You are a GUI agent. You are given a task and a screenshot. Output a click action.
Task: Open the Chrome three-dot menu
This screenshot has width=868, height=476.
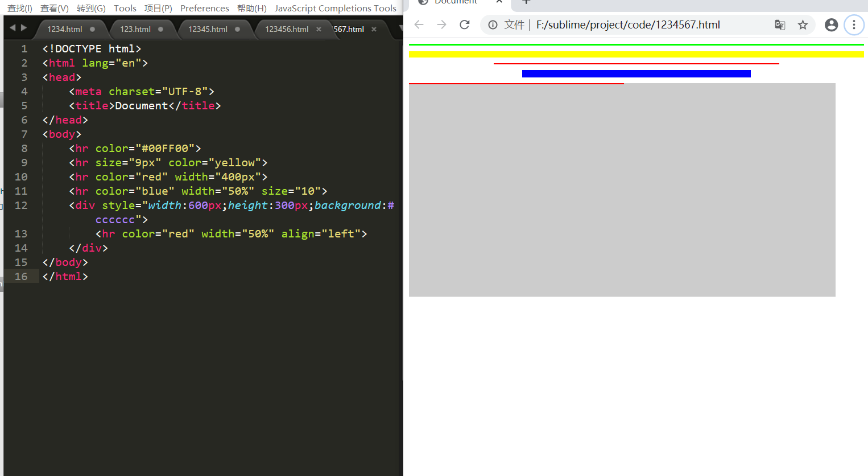coord(854,24)
